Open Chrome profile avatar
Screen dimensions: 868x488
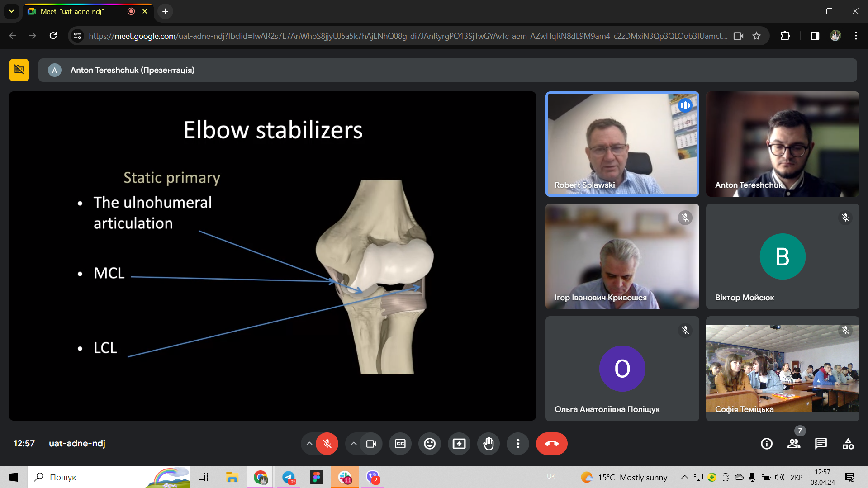click(x=835, y=36)
